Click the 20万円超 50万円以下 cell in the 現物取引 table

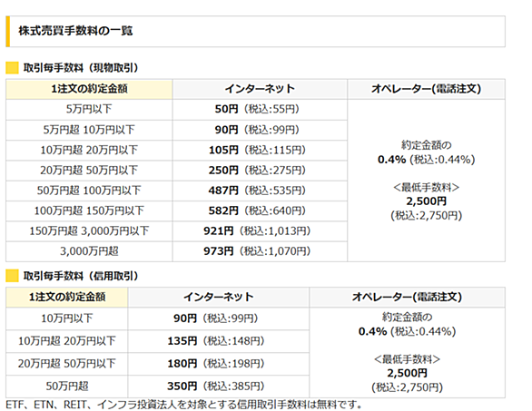(89, 171)
